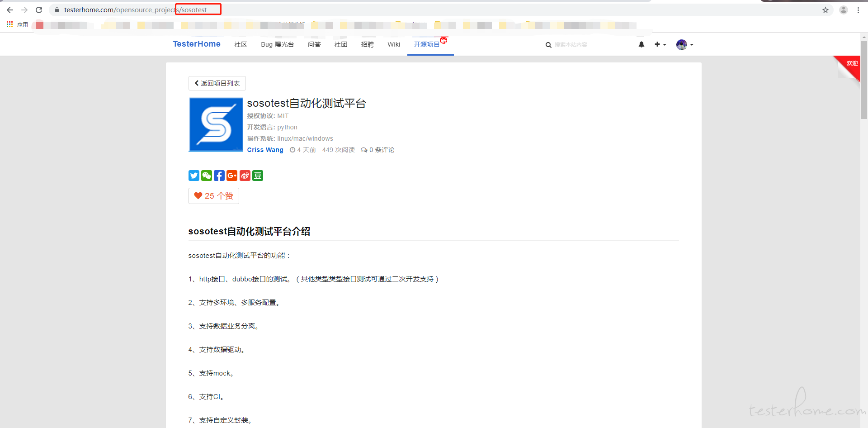Click the 支持CI list line

[x=207, y=397]
